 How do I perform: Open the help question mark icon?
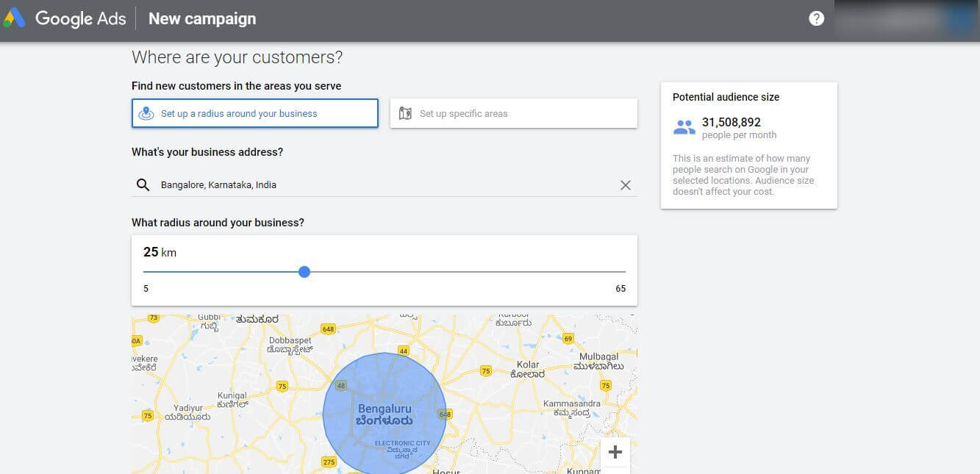tap(816, 18)
